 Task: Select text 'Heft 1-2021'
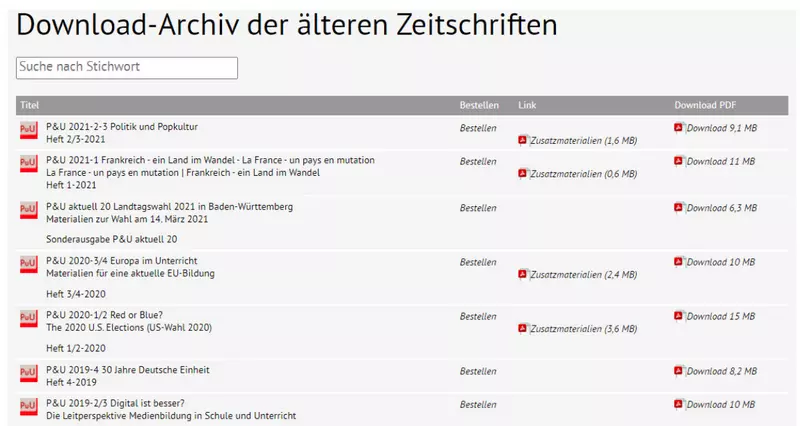click(x=71, y=185)
